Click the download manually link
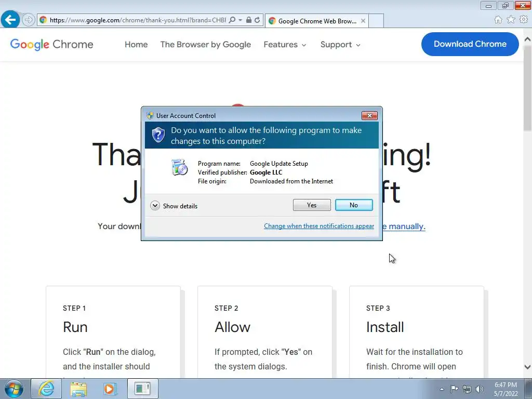 (x=404, y=227)
